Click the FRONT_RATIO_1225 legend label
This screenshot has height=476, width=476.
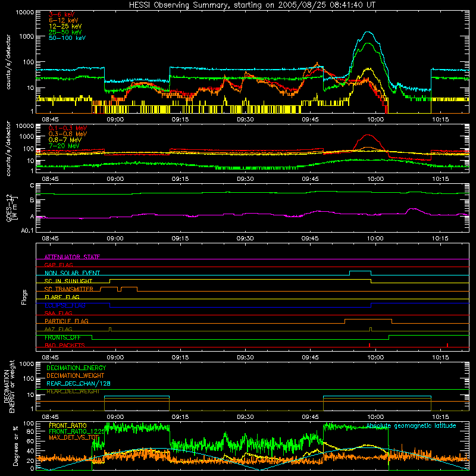click(x=77, y=431)
